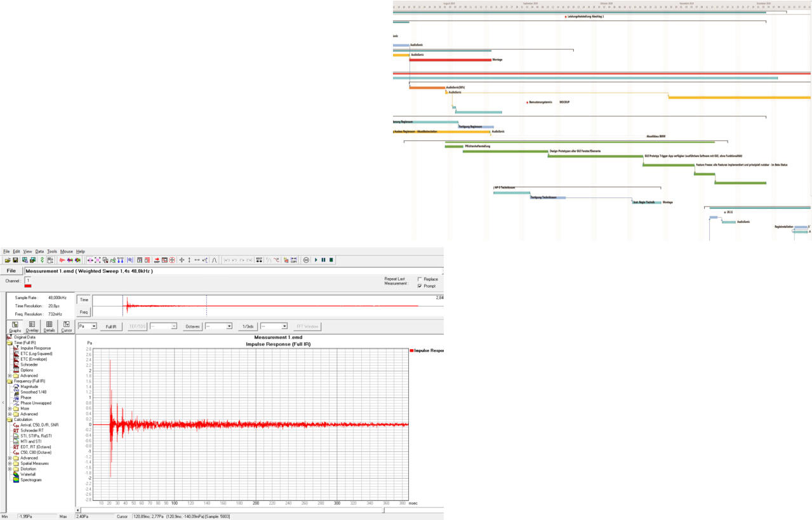Click the save toolbar icon

click(15, 260)
